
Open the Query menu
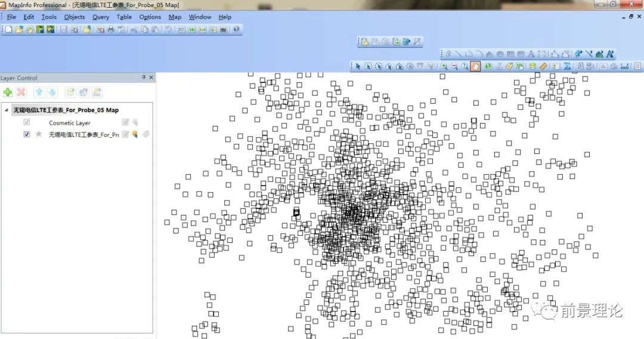101,17
